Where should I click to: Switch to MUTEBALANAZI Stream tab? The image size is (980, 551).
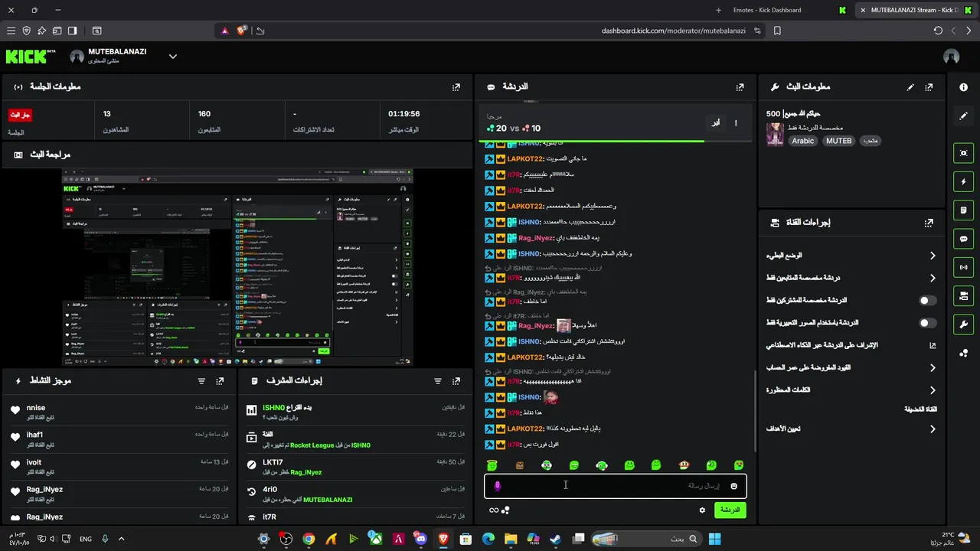point(916,10)
